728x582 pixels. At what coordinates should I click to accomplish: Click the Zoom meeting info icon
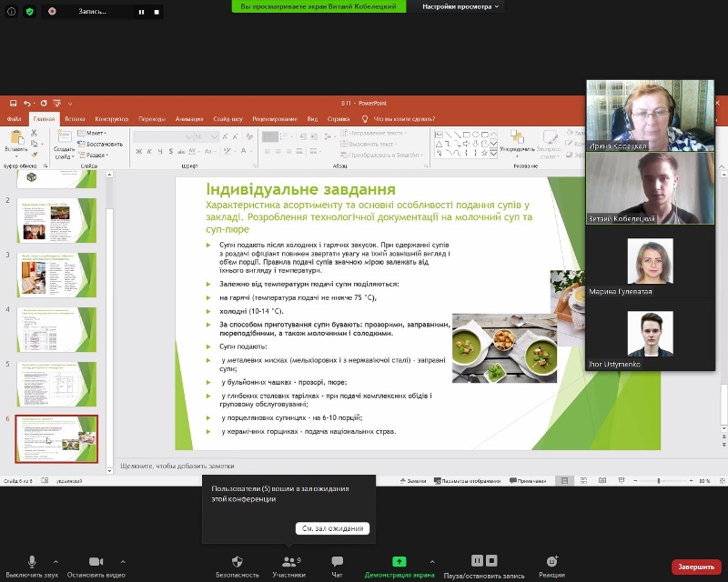pos(12,12)
